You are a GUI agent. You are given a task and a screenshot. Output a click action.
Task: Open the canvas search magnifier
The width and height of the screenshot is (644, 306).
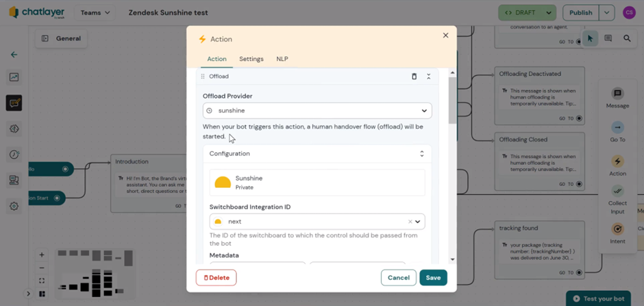[x=627, y=38]
